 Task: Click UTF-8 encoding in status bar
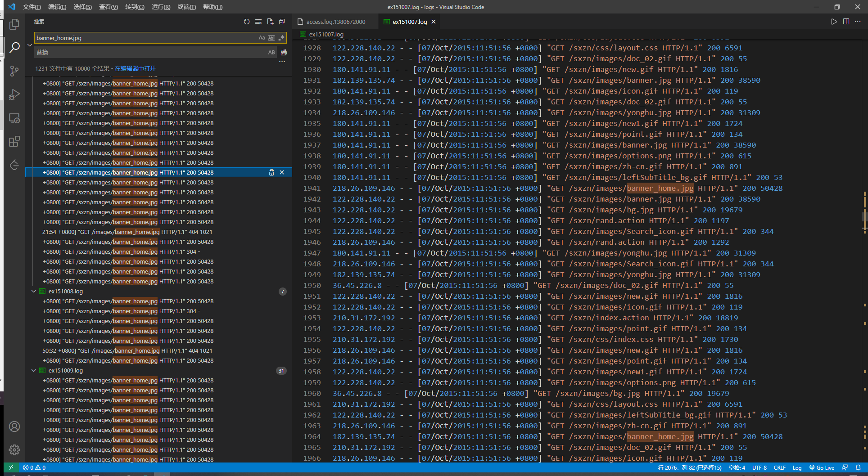point(759,467)
